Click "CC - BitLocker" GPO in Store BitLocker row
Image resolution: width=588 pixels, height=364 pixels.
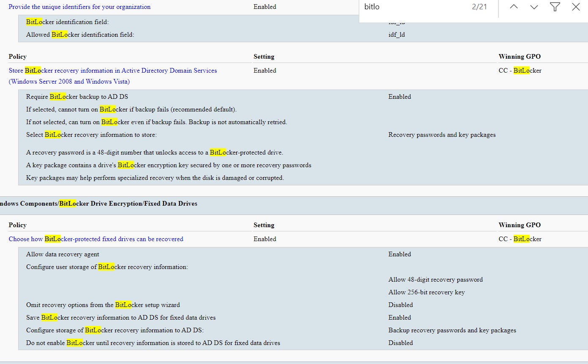(x=520, y=71)
